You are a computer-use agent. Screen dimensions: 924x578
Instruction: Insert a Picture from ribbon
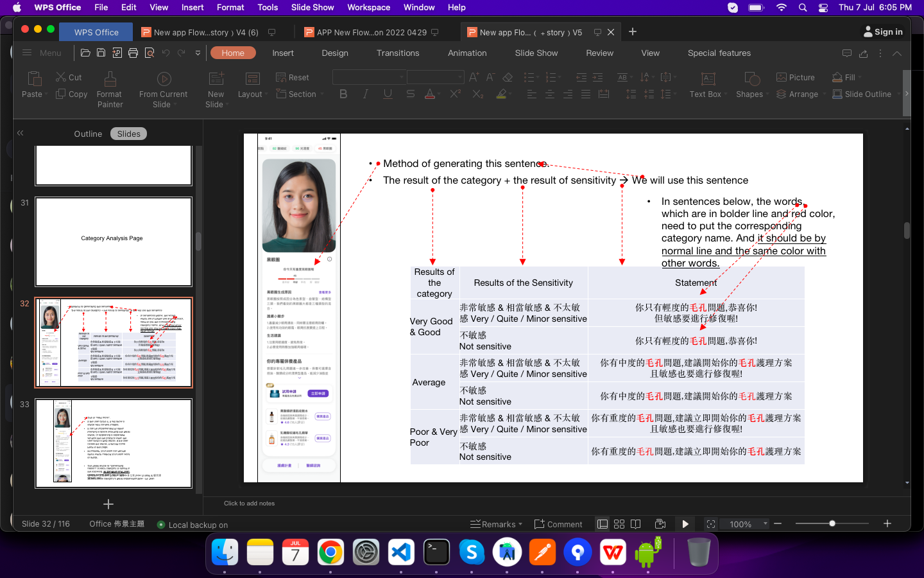point(795,77)
